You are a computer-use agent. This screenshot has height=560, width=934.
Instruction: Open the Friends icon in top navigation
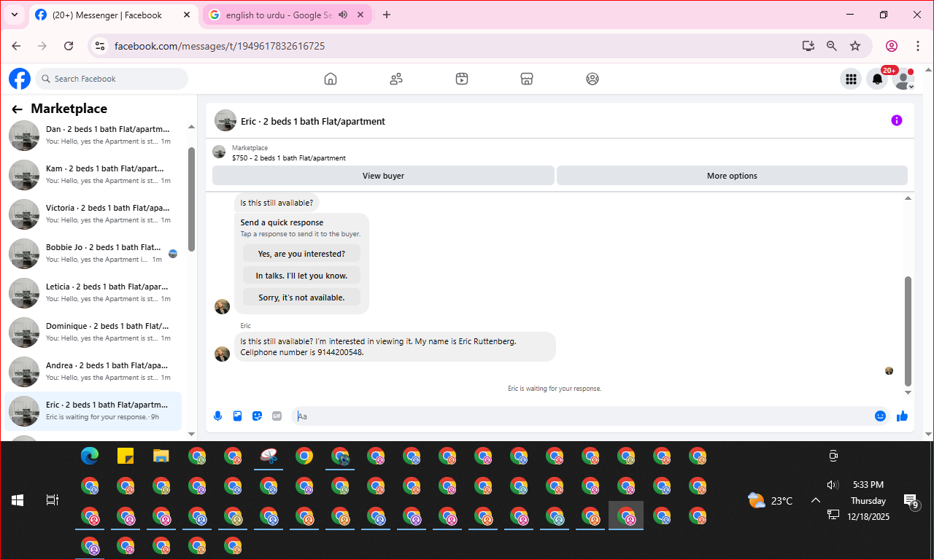pyautogui.click(x=396, y=79)
